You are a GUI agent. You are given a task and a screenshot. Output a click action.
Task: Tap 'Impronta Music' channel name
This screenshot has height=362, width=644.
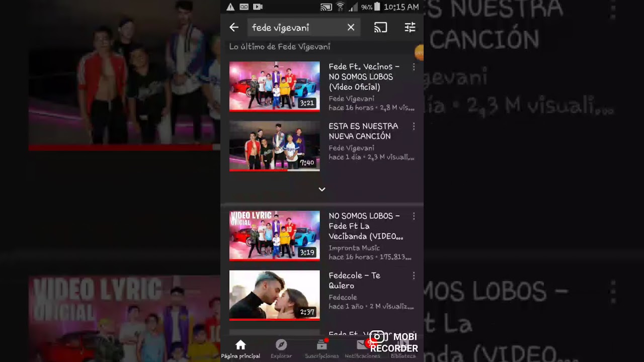[354, 248]
